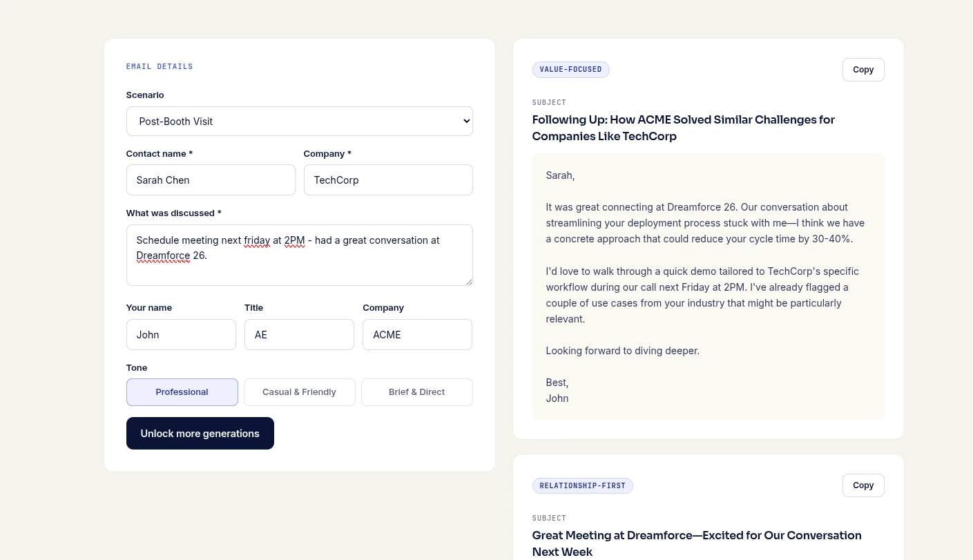Click the Unlock more generations button

[200, 433]
